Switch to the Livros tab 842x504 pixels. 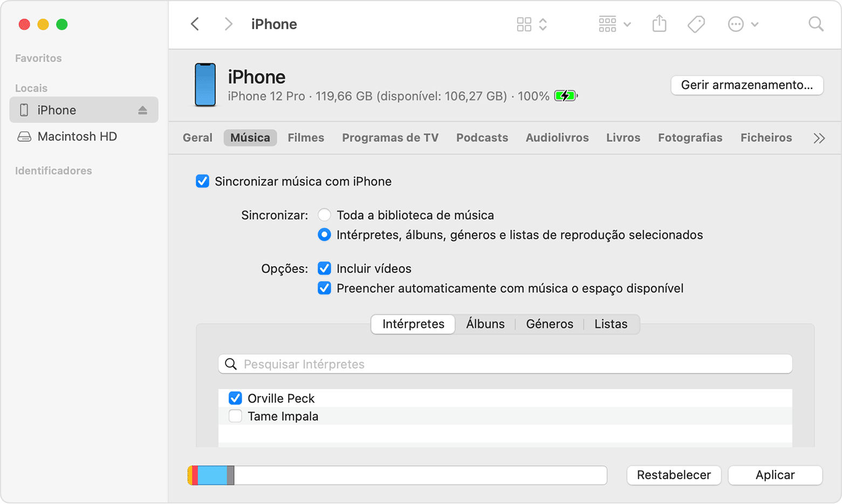pyautogui.click(x=623, y=138)
